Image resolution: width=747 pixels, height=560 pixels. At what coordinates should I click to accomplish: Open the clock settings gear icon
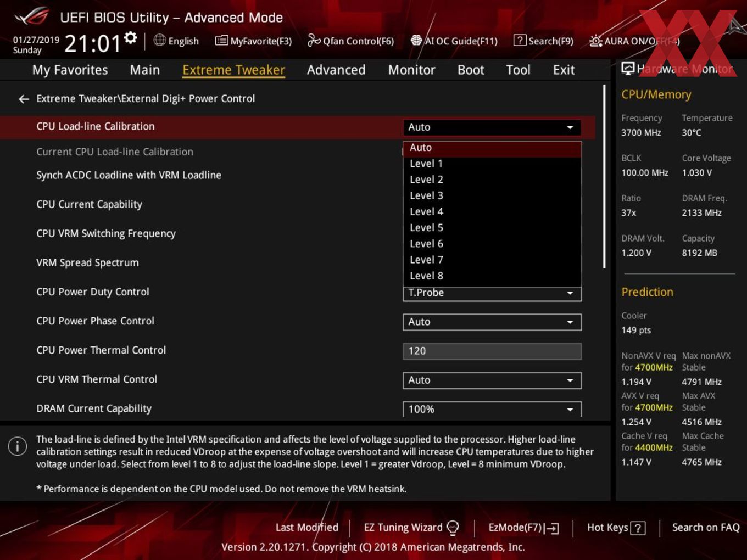(x=131, y=37)
